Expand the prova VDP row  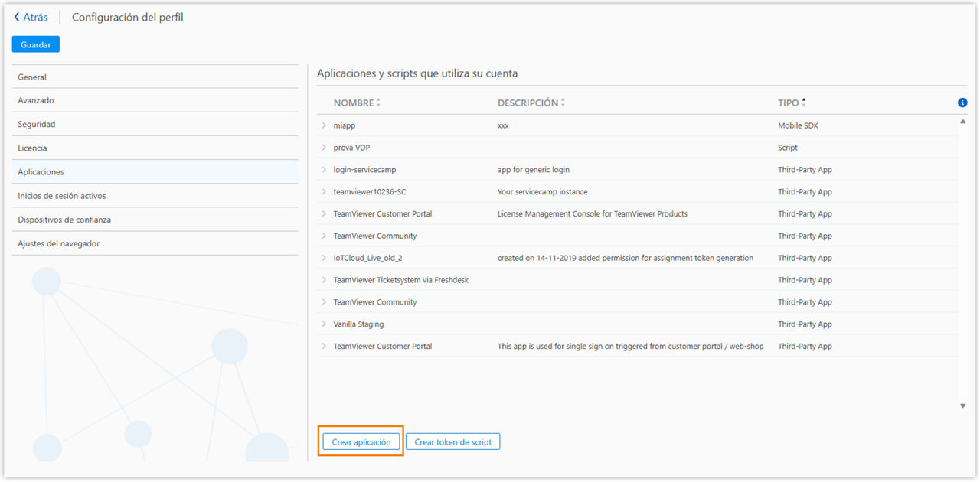pos(324,148)
